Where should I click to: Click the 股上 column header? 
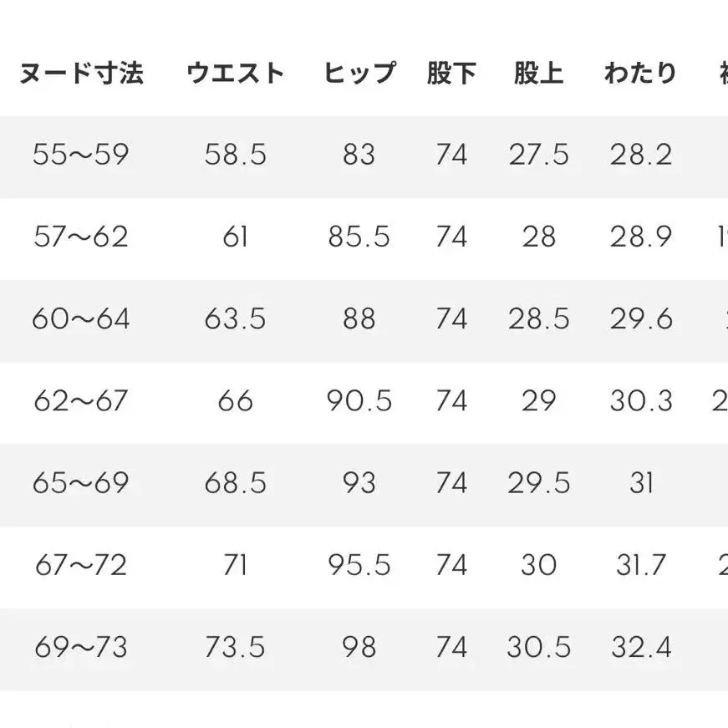(x=538, y=74)
